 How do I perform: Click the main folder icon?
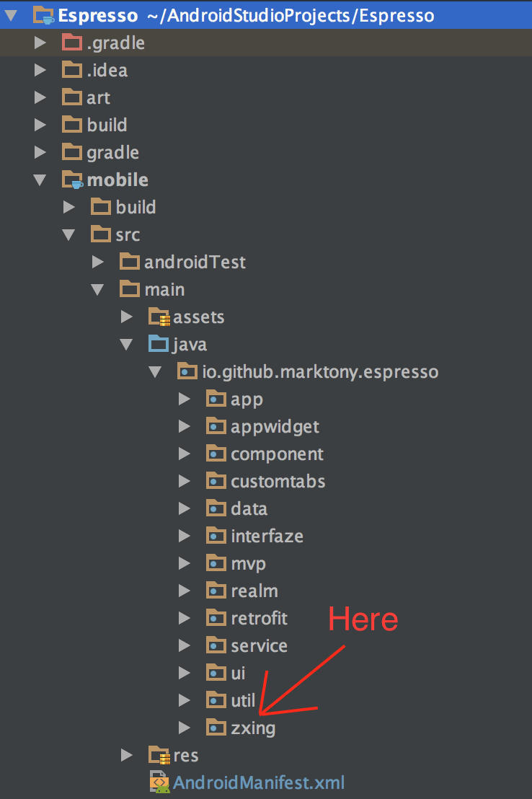(x=130, y=289)
